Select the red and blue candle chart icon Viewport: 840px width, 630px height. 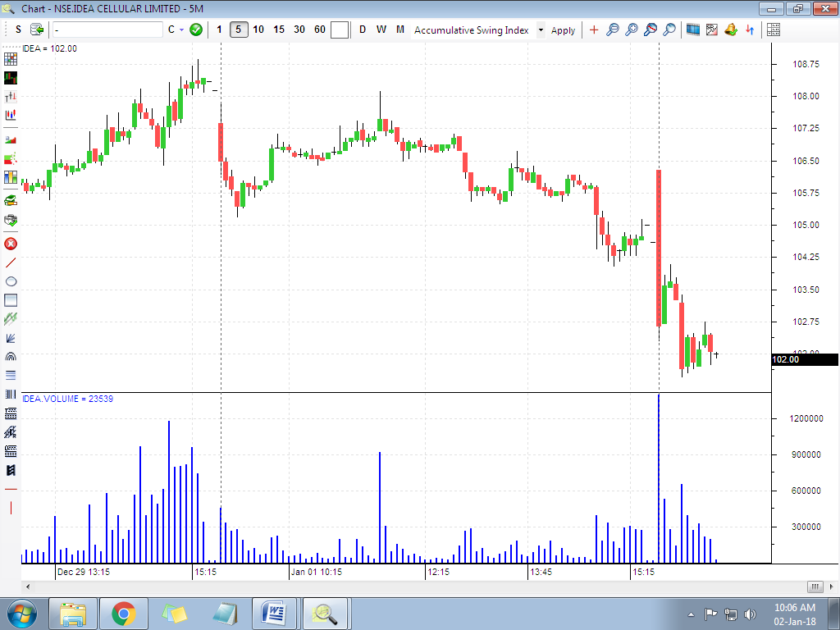[x=10, y=115]
